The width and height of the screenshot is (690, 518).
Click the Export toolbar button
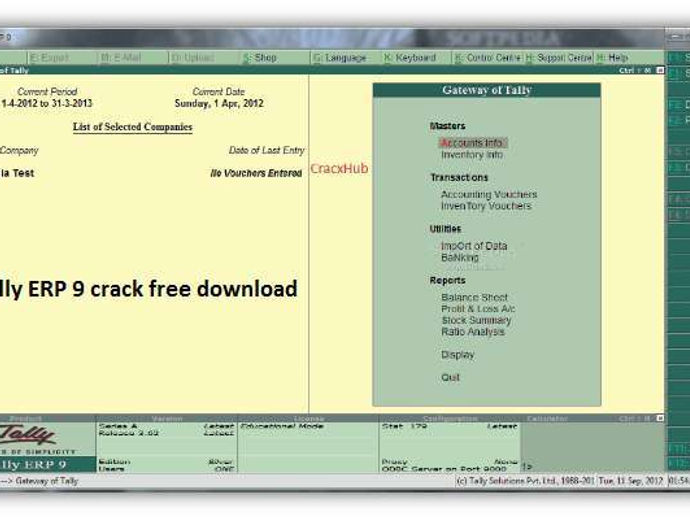click(50, 58)
